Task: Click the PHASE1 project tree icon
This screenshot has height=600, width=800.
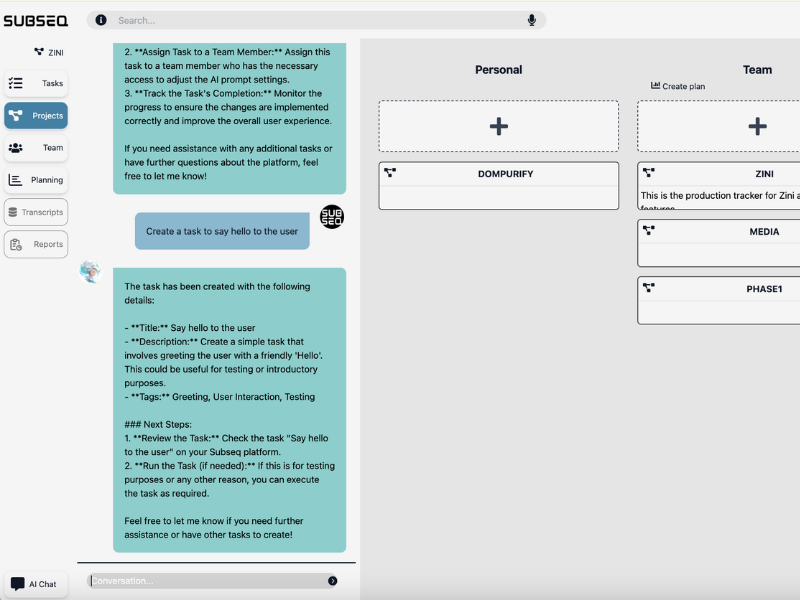Action: coord(648,287)
